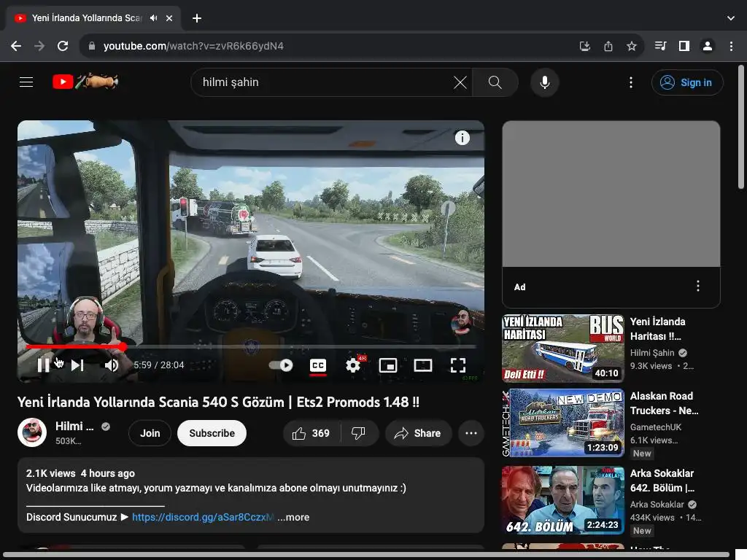The image size is (747, 560).
Task: Join the channel membership
Action: [150, 433]
